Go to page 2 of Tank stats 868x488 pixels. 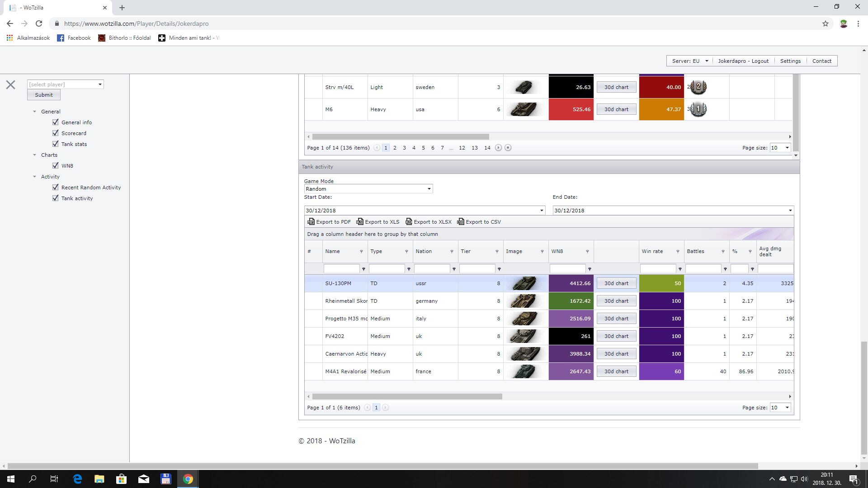pyautogui.click(x=395, y=148)
